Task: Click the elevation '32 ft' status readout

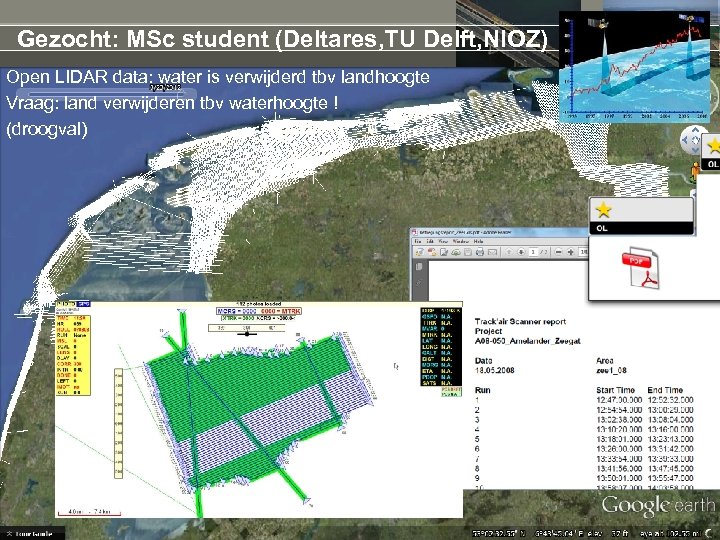Action: click(x=619, y=534)
